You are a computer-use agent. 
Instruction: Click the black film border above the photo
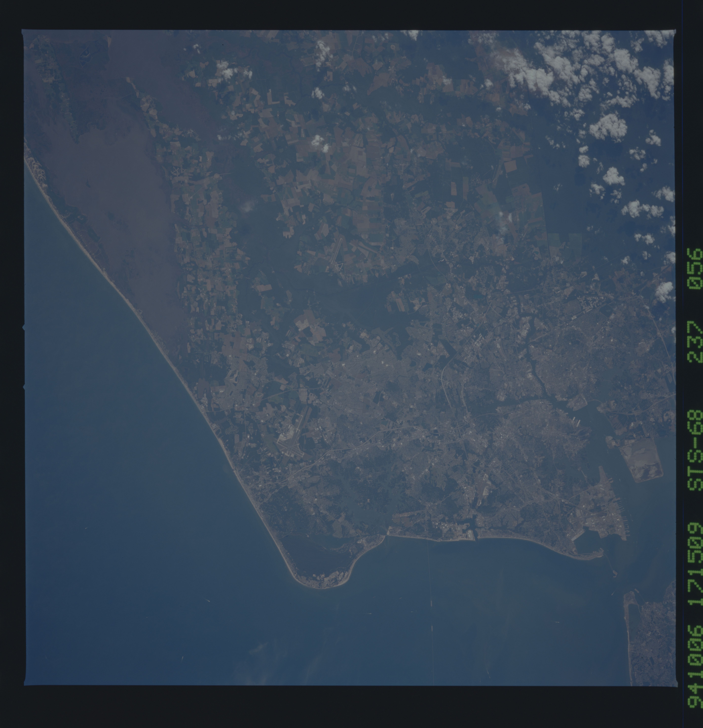click(334, 15)
